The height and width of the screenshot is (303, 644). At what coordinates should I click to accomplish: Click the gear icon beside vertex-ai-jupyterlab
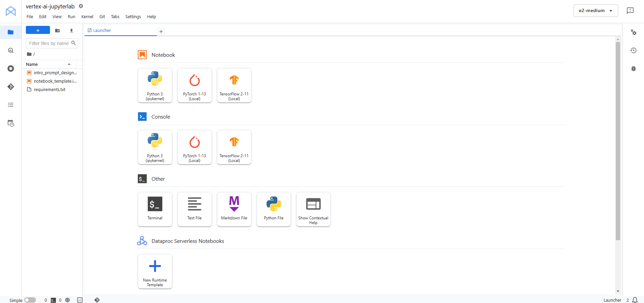point(81,6)
